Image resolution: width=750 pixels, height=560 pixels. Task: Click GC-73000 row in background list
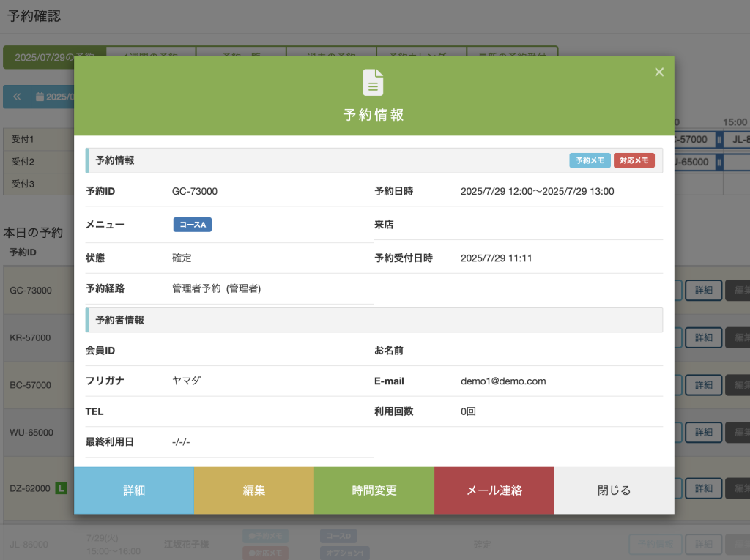(x=31, y=291)
